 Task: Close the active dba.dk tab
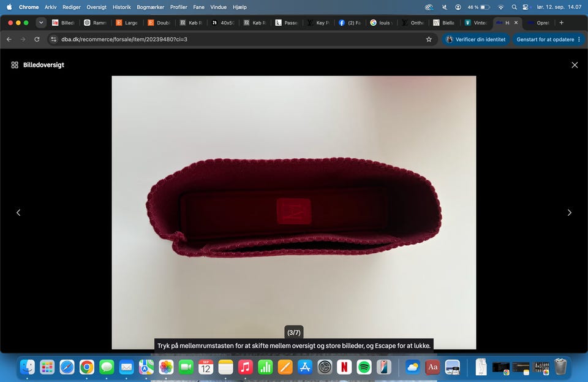(516, 23)
